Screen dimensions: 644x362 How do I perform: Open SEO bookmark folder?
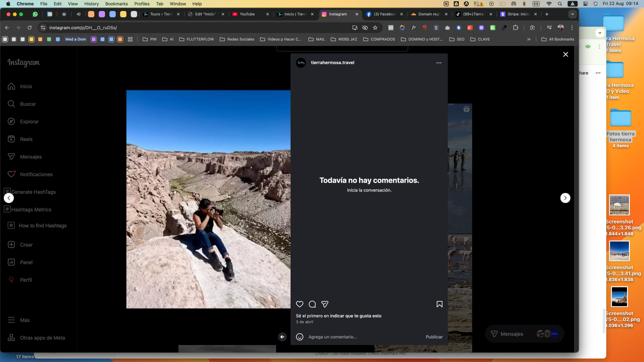tap(457, 39)
